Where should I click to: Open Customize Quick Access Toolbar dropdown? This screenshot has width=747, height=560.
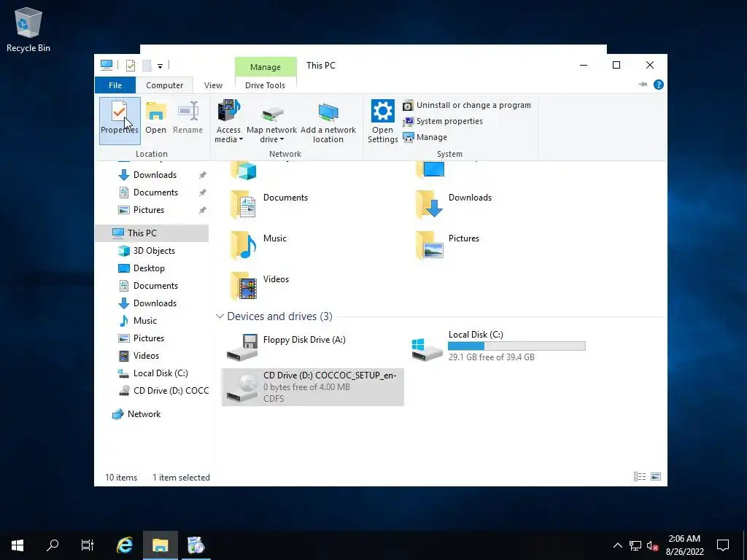point(160,66)
